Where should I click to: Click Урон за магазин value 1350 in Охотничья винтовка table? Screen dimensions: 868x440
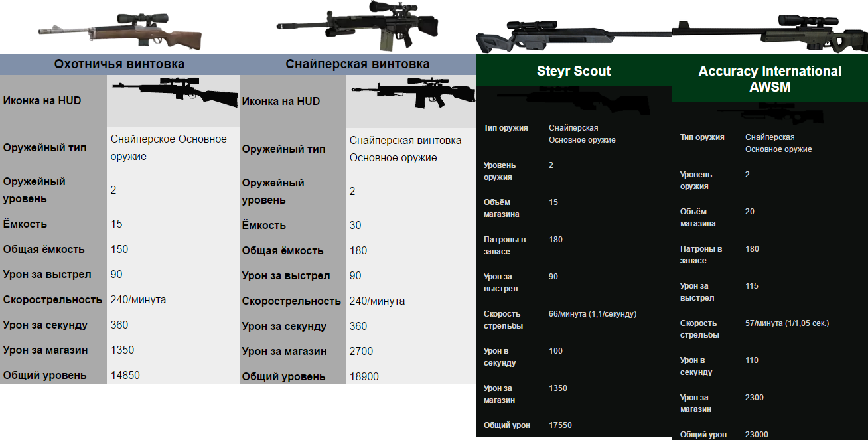tap(122, 350)
